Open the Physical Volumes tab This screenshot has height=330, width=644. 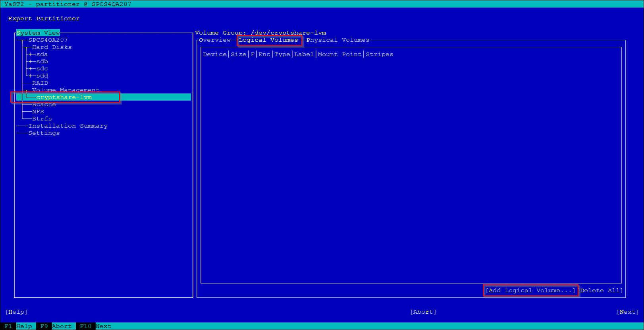pyautogui.click(x=338, y=40)
